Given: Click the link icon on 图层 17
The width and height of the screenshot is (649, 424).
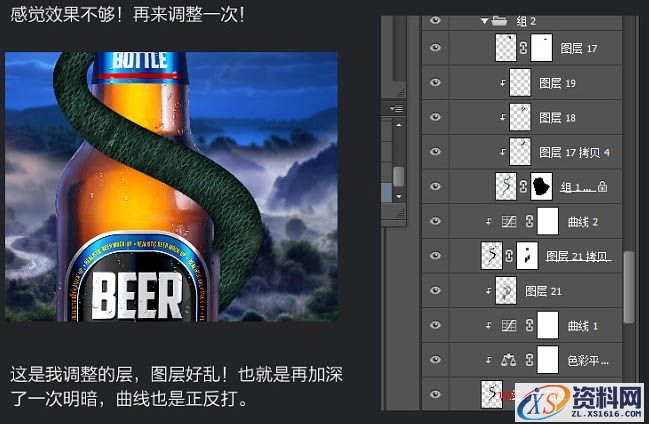Looking at the screenshot, I should [523, 48].
